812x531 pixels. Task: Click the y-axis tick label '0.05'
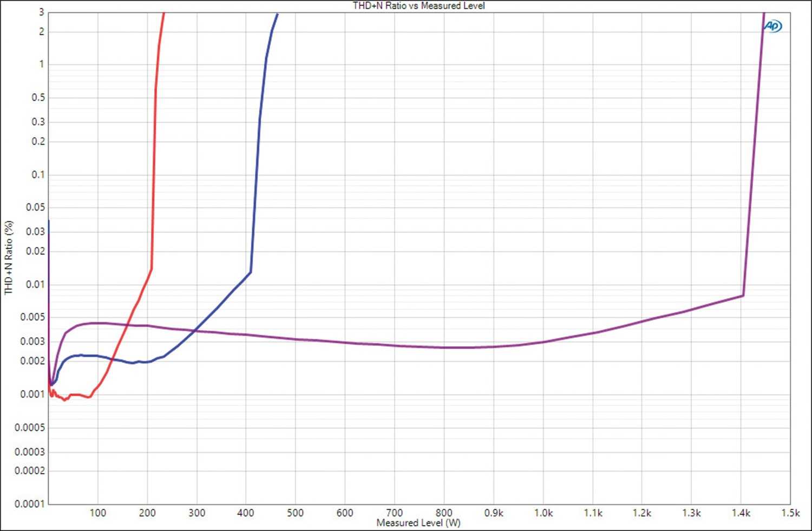pyautogui.click(x=36, y=207)
